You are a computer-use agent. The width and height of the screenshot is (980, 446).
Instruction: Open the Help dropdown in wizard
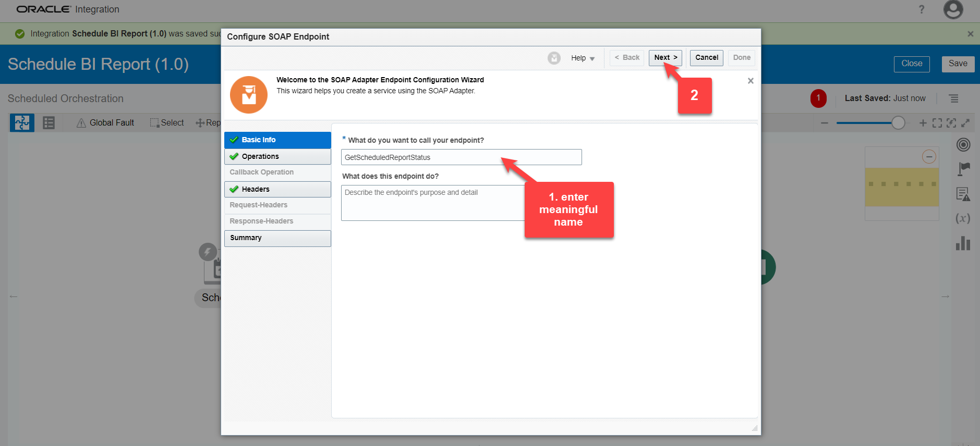tap(583, 58)
